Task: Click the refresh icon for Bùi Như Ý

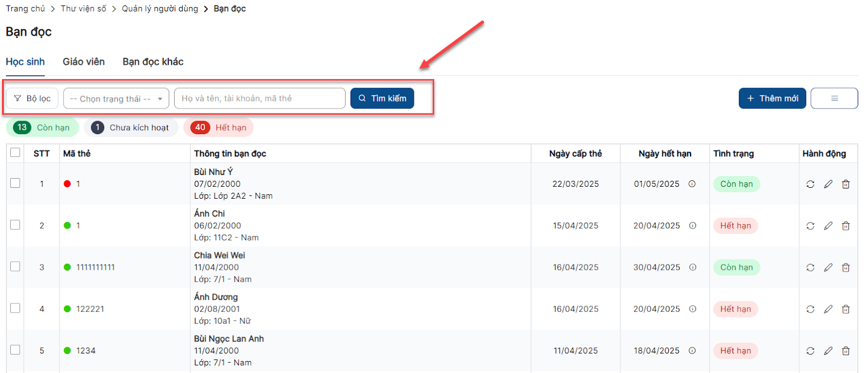Action: click(810, 184)
